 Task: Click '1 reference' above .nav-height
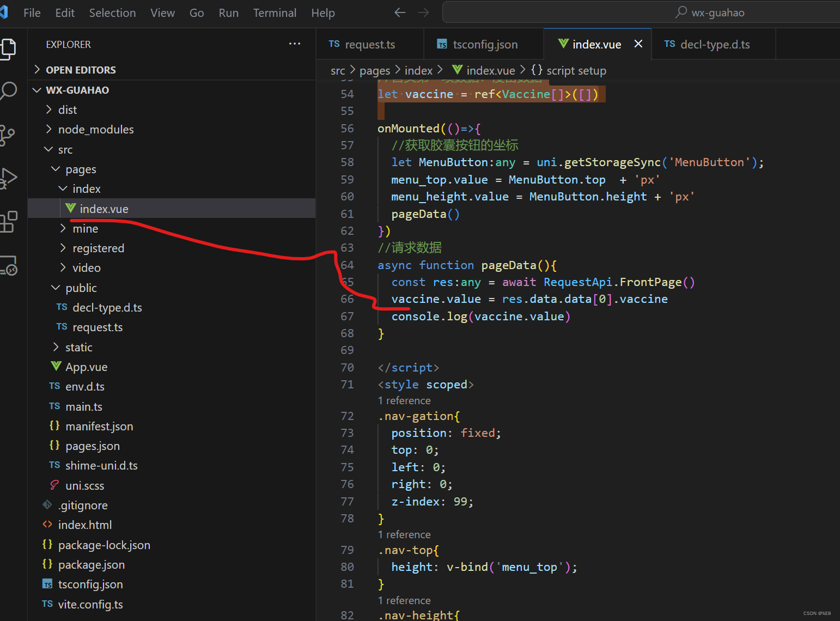[x=404, y=600]
